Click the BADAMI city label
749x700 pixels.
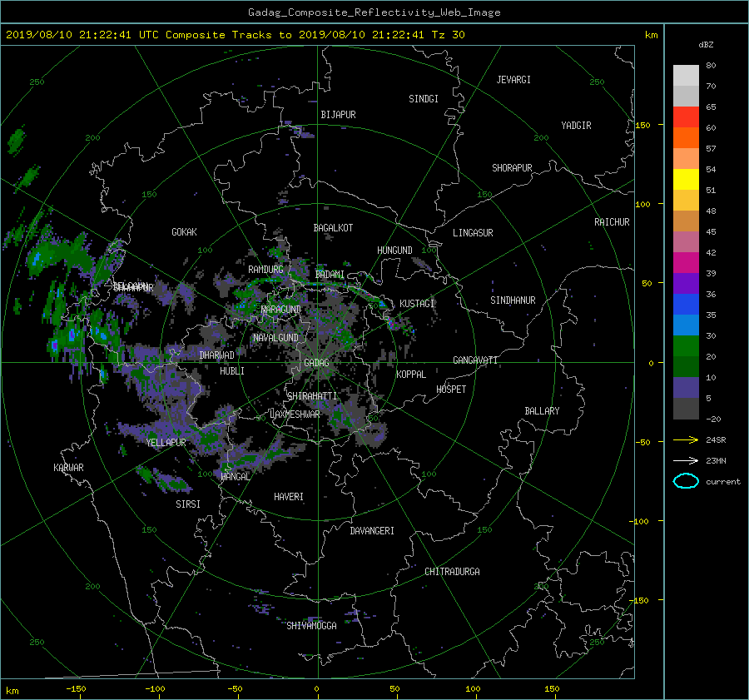(330, 275)
